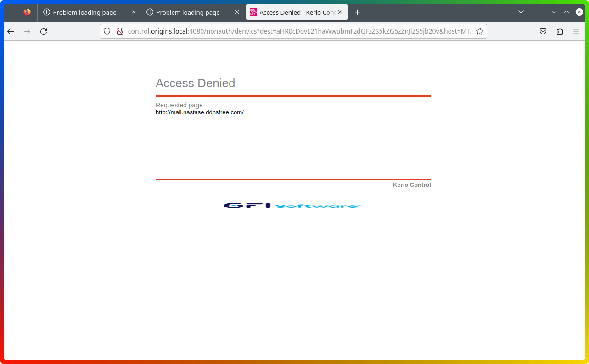
Task: Close the first Problem loading page tab
Action: tap(134, 12)
